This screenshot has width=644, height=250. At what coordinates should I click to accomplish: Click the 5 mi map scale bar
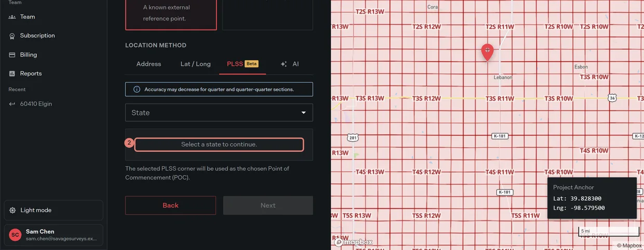609,231
